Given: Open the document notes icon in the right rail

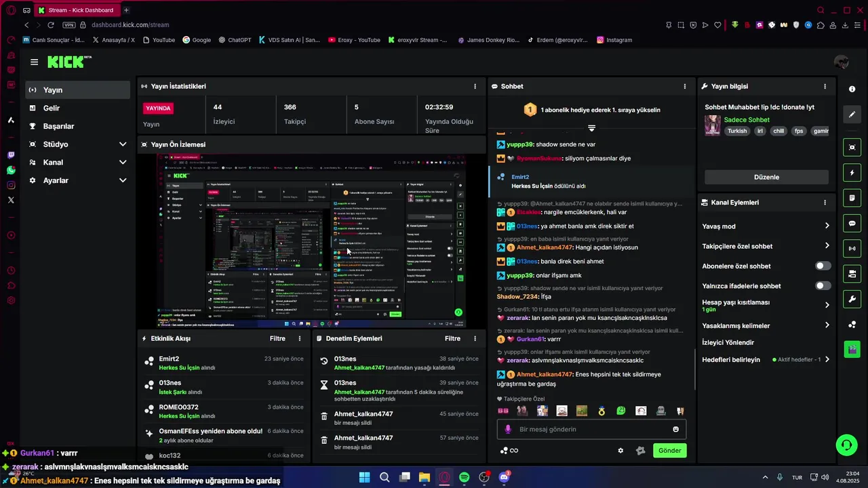Looking at the screenshot, I should 852,198.
